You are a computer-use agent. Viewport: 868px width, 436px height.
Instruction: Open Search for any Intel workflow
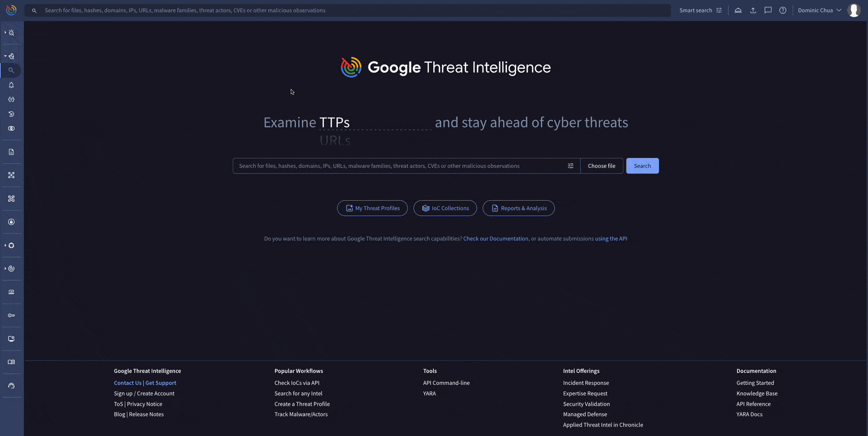point(298,394)
